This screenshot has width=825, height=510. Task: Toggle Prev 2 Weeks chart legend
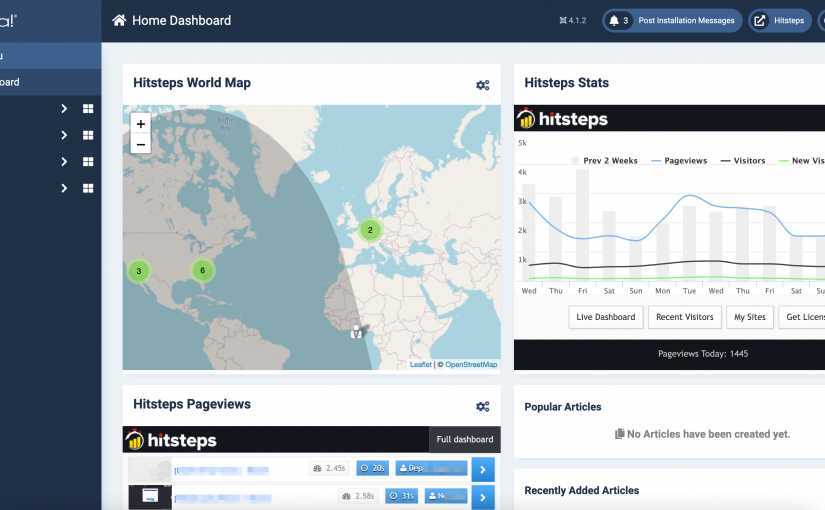605,161
